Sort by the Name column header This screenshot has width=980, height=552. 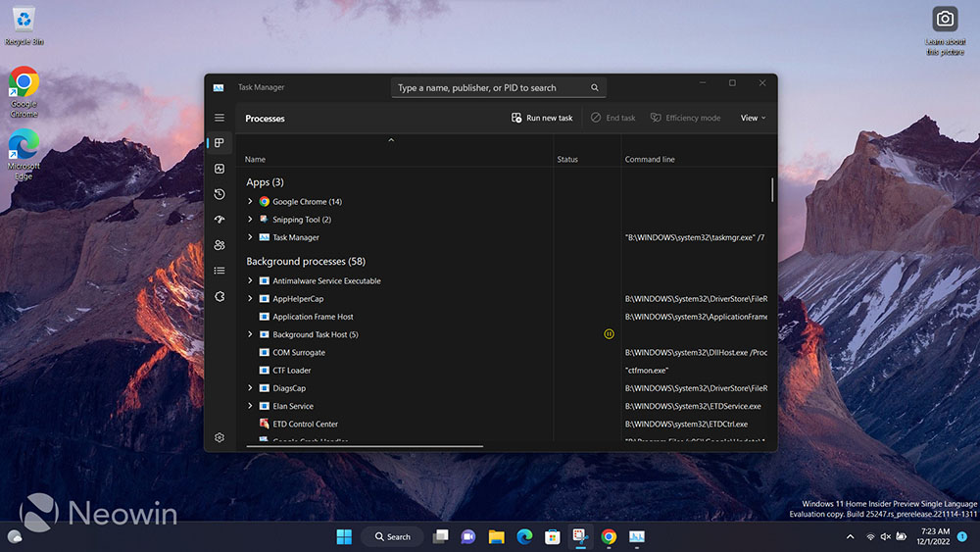[256, 159]
